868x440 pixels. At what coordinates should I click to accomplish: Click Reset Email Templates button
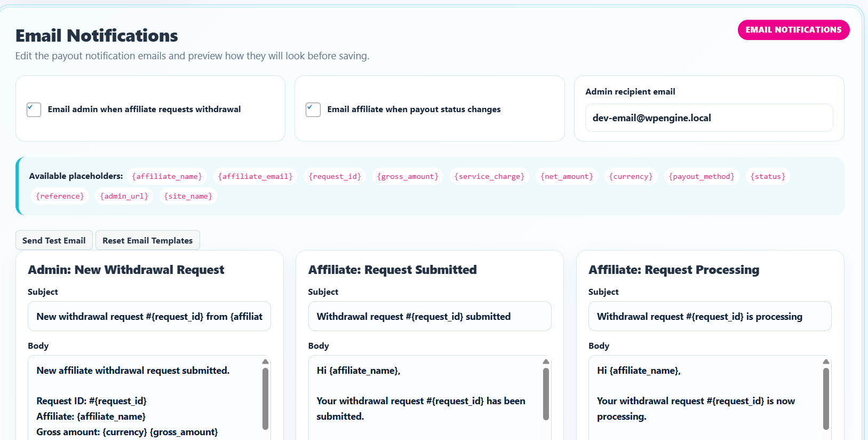click(x=148, y=240)
